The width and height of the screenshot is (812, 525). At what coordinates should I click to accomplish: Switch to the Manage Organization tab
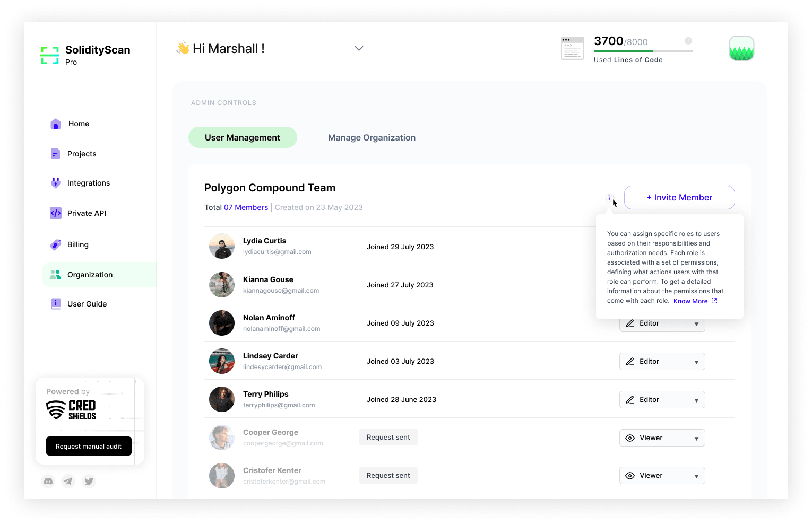coord(372,137)
